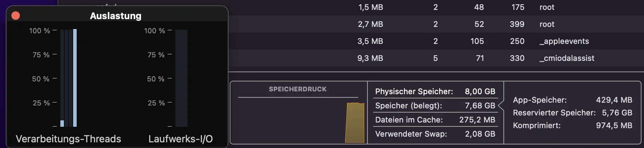This screenshot has height=148, width=644.
Task: Click the Laufwerks-I/O bar graph
Action: click(181, 78)
